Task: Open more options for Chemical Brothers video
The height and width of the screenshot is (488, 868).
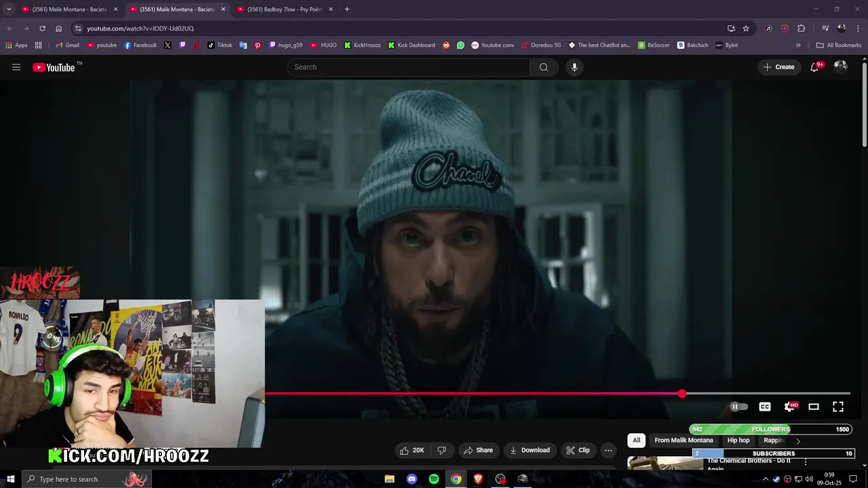Action: [806, 462]
